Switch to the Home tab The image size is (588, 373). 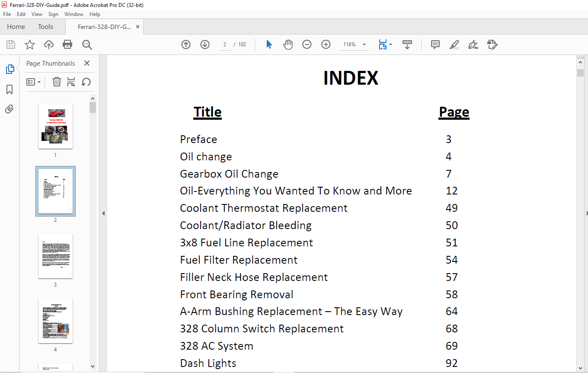(16, 27)
